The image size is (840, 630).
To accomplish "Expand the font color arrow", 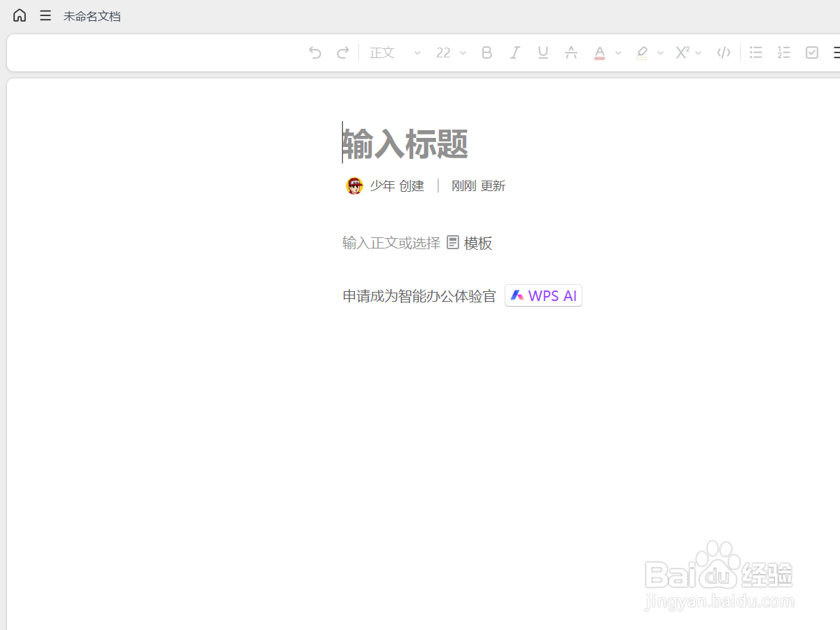I will click(x=618, y=53).
